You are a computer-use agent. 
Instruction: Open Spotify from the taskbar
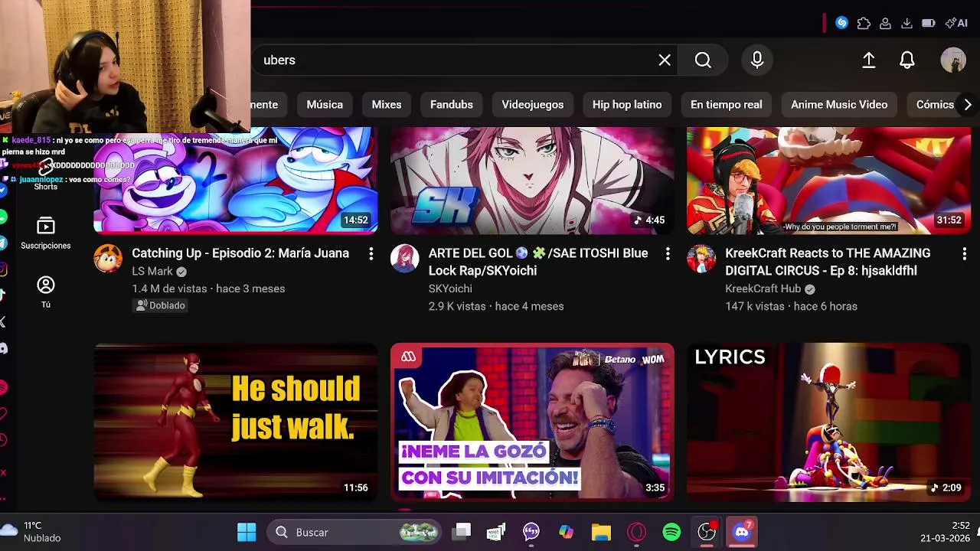671,532
